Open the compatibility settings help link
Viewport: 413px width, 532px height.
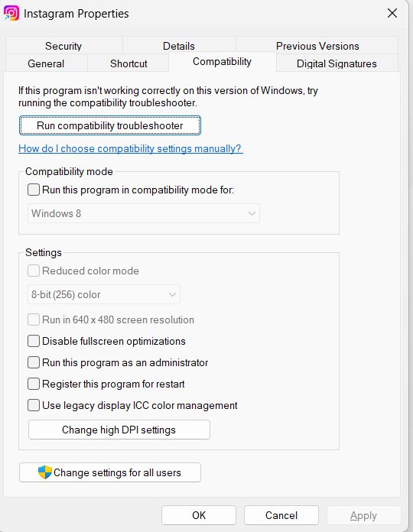coord(131,148)
